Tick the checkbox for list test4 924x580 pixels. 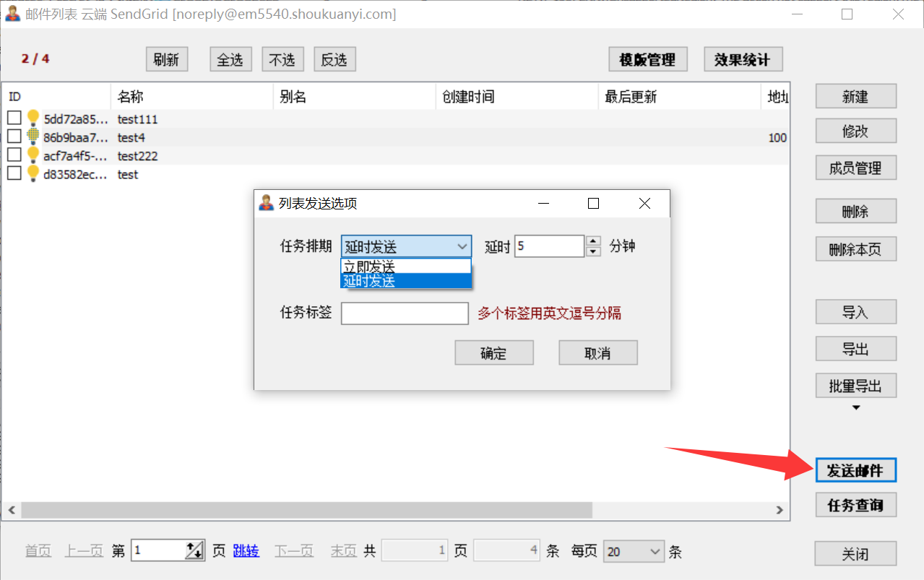click(x=14, y=136)
